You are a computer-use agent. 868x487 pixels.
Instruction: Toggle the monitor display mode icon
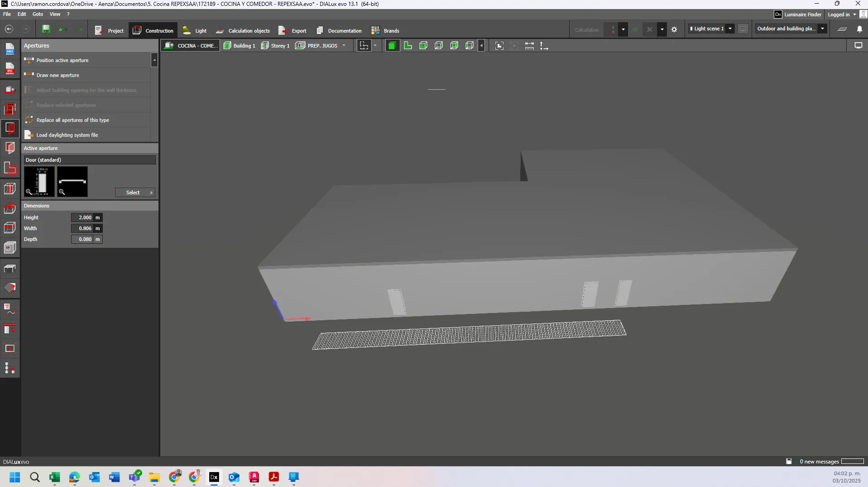[858, 45]
